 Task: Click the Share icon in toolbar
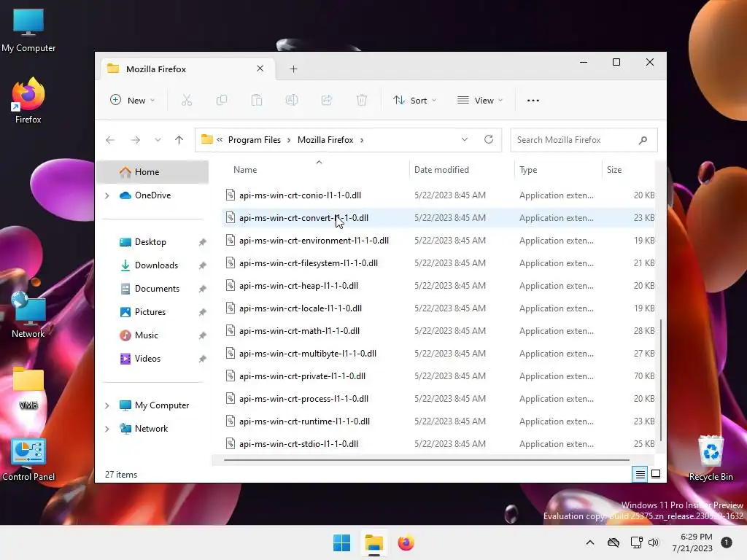click(x=327, y=101)
